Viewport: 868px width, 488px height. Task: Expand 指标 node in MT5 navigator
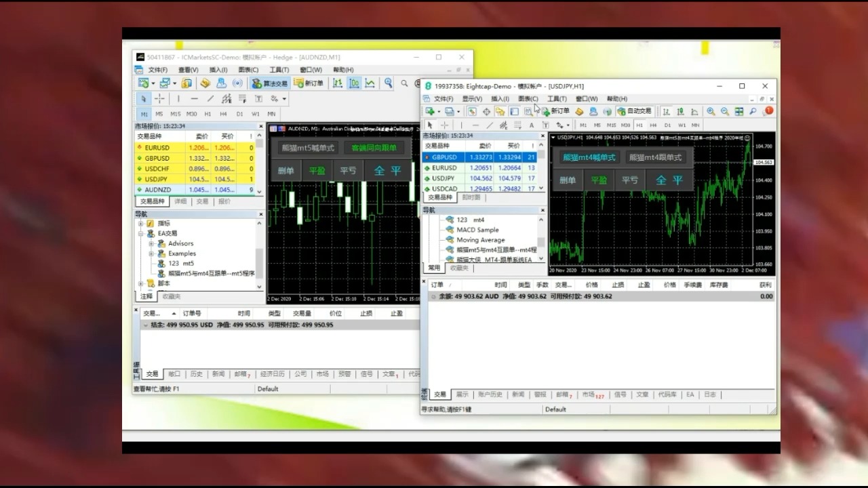141,223
